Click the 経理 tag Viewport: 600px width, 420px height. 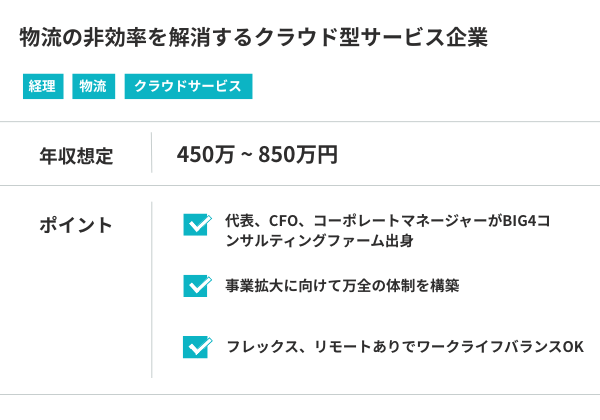click(x=42, y=86)
